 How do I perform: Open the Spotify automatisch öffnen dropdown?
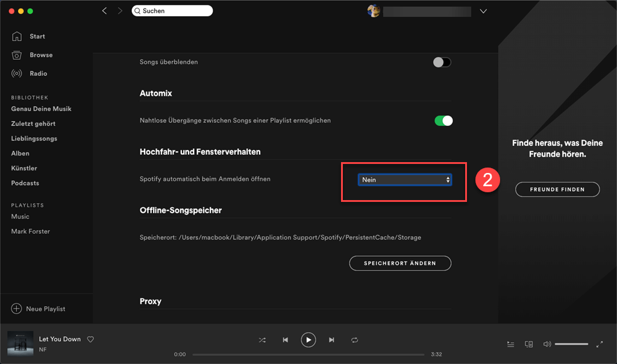coord(405,179)
